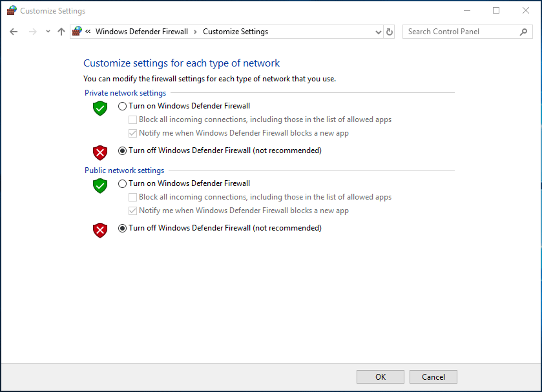Click the up-to-parent-folder arrow
Screen dimensions: 542x392
61,31
